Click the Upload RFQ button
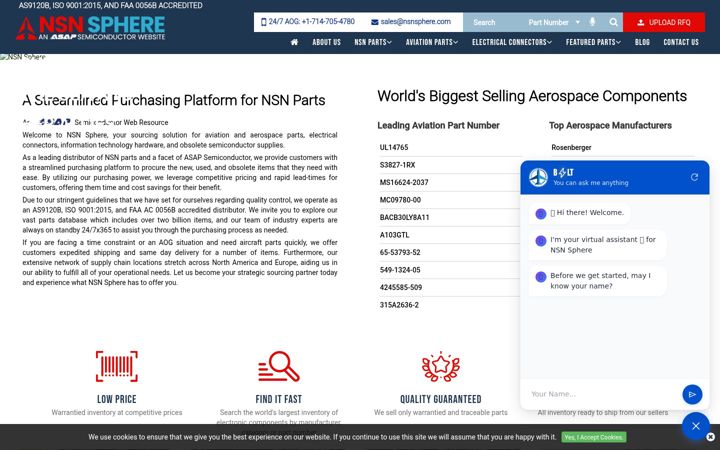The width and height of the screenshot is (720, 450). (x=664, y=22)
